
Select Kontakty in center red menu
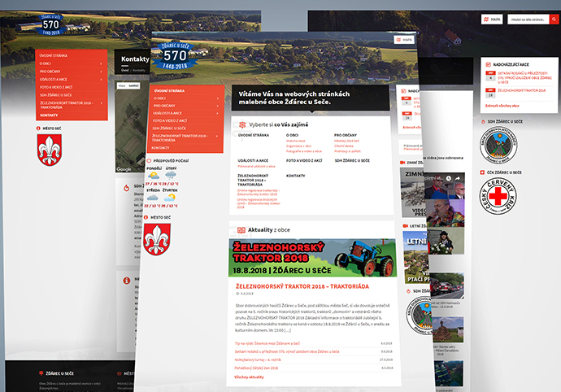coord(160,147)
